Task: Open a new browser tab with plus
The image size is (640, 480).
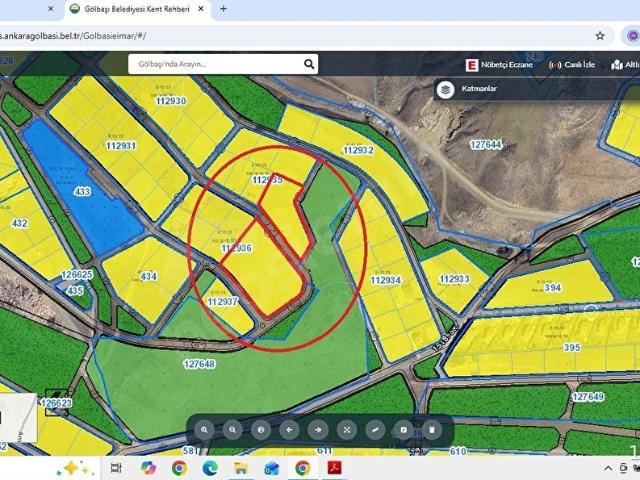Action: [x=223, y=9]
